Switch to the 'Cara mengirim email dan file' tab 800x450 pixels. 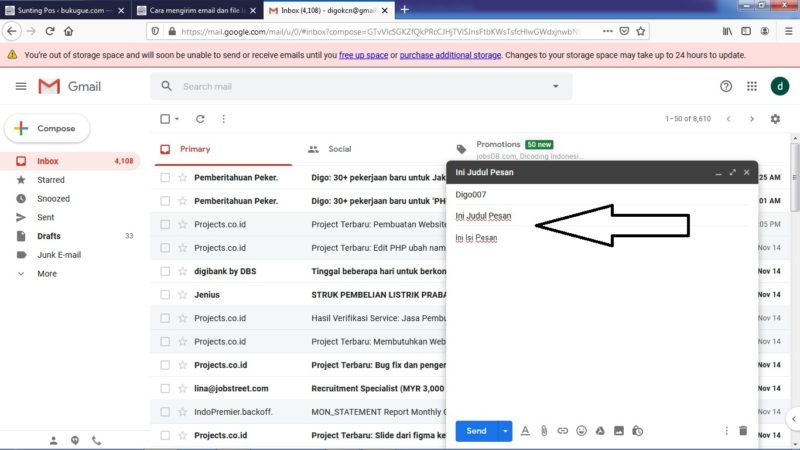click(196, 10)
